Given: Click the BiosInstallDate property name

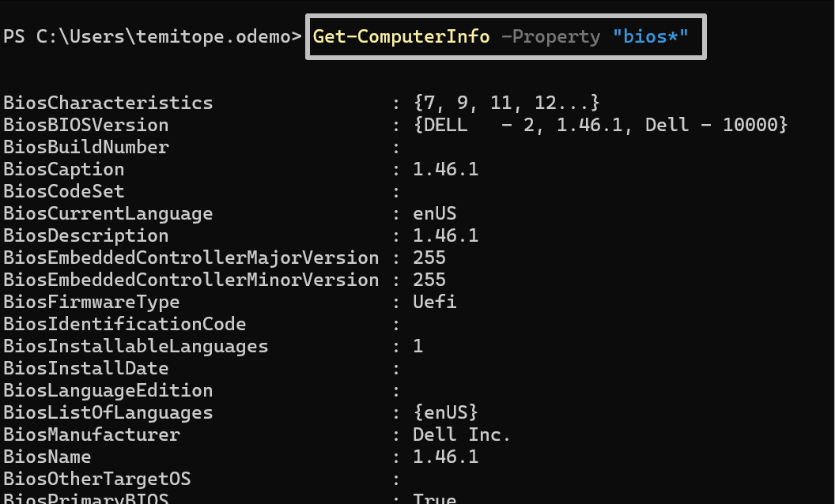Looking at the screenshot, I should click(86, 368).
